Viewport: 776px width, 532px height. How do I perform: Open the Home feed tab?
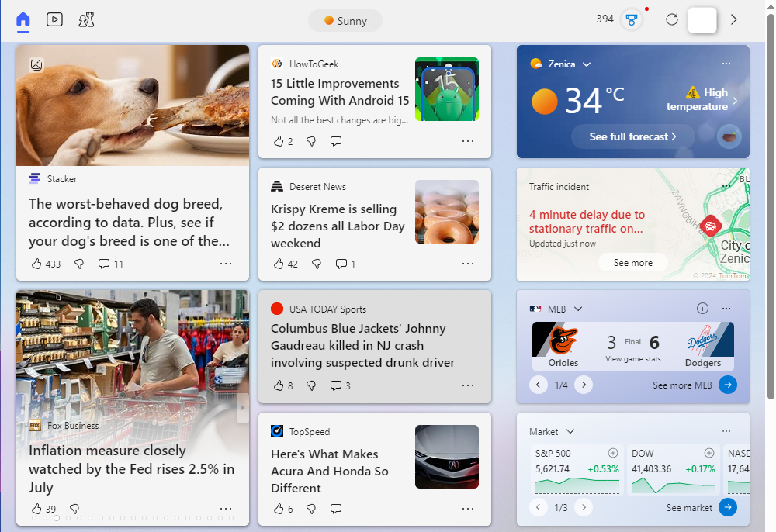coord(23,20)
